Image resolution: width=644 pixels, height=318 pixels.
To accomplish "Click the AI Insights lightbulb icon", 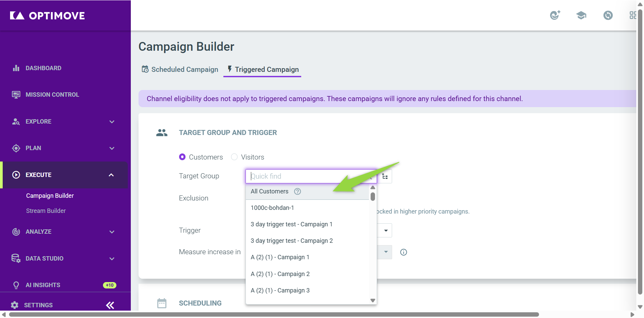I will pyautogui.click(x=16, y=285).
